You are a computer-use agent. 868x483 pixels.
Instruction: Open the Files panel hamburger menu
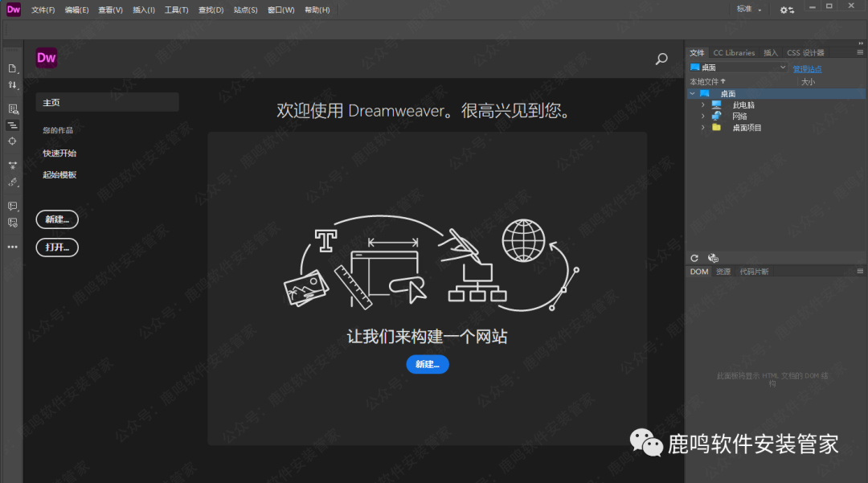coord(859,52)
